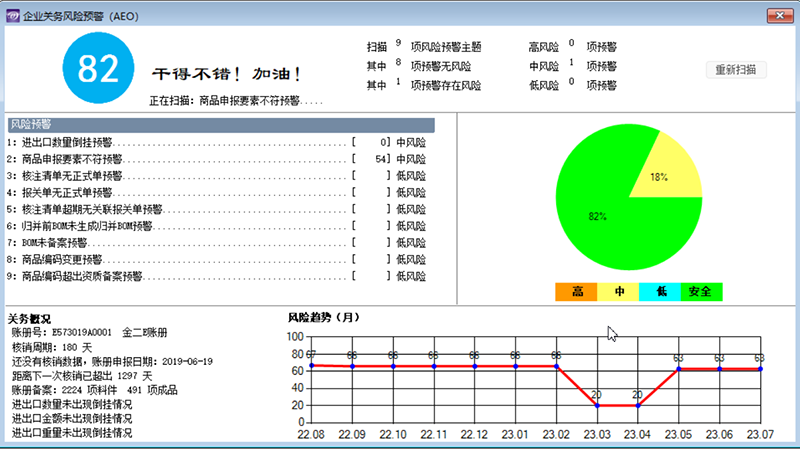The height and width of the screenshot is (449, 800).
Task: Select 核注清单超期无关联报关单预警 row
Action: [216, 210]
